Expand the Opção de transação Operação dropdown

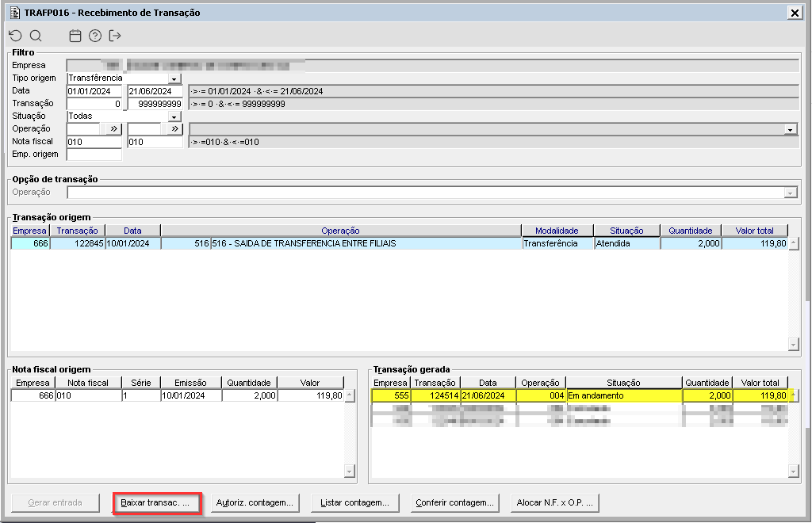coord(791,193)
